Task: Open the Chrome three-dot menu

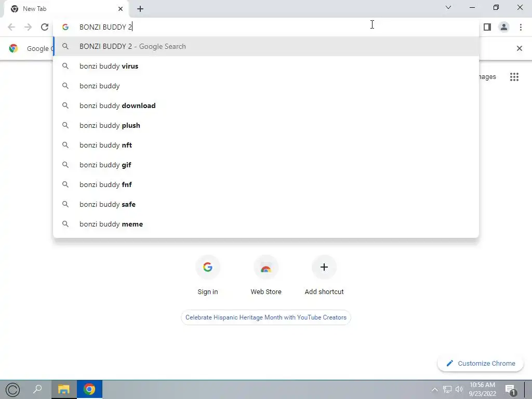Action: pyautogui.click(x=521, y=27)
